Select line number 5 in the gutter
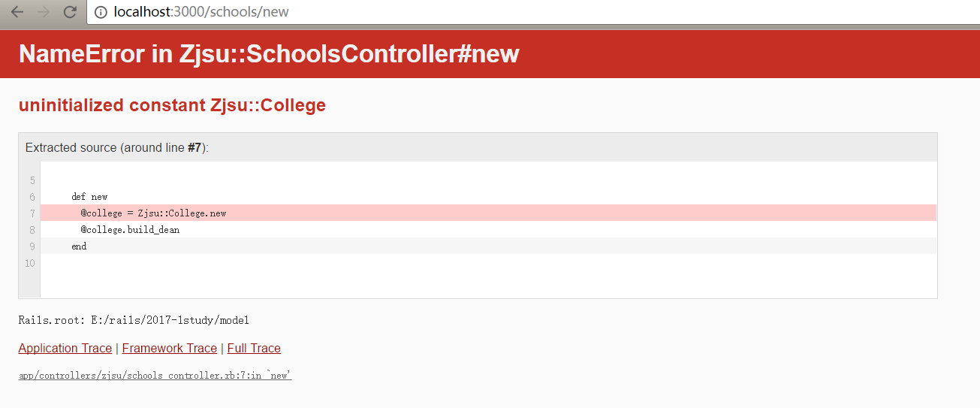The width and height of the screenshot is (980, 408). click(32, 180)
